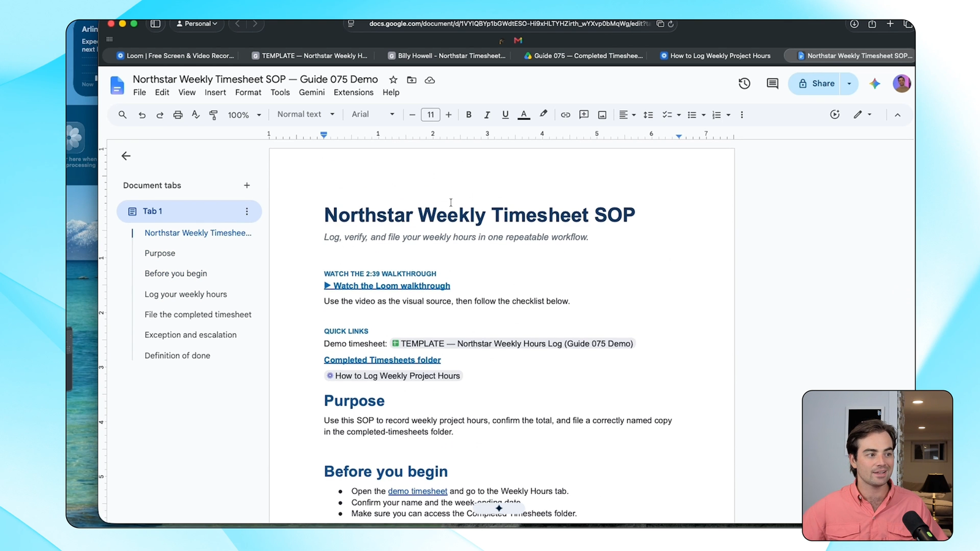980x551 pixels.
Task: Select Tab 1 in document tabs
Action: (x=189, y=211)
